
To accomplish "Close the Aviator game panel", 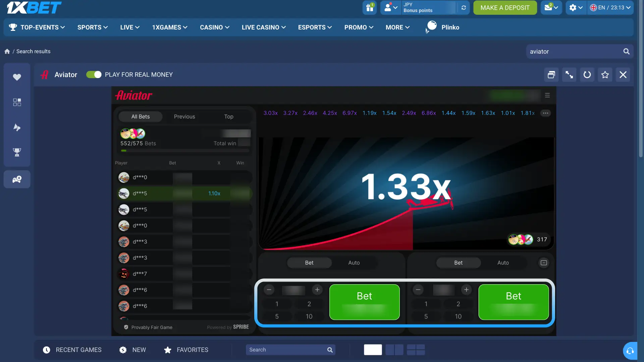I will (x=623, y=75).
